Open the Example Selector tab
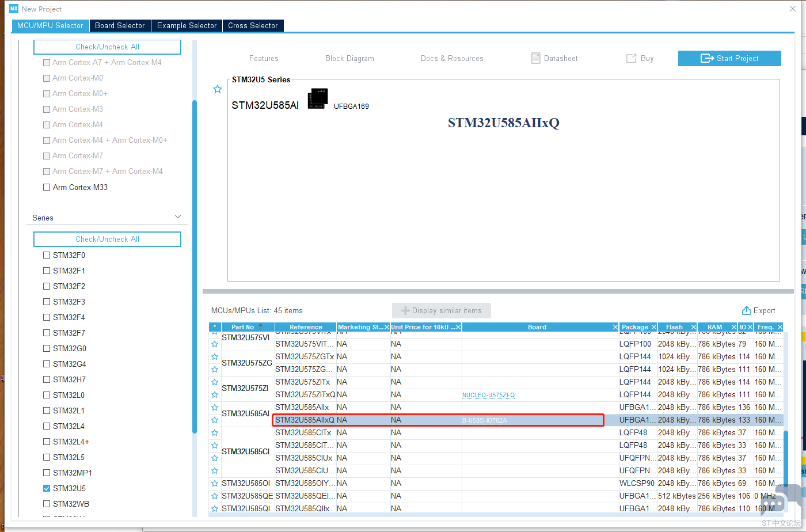Image resolution: width=806 pixels, height=532 pixels. click(187, 25)
